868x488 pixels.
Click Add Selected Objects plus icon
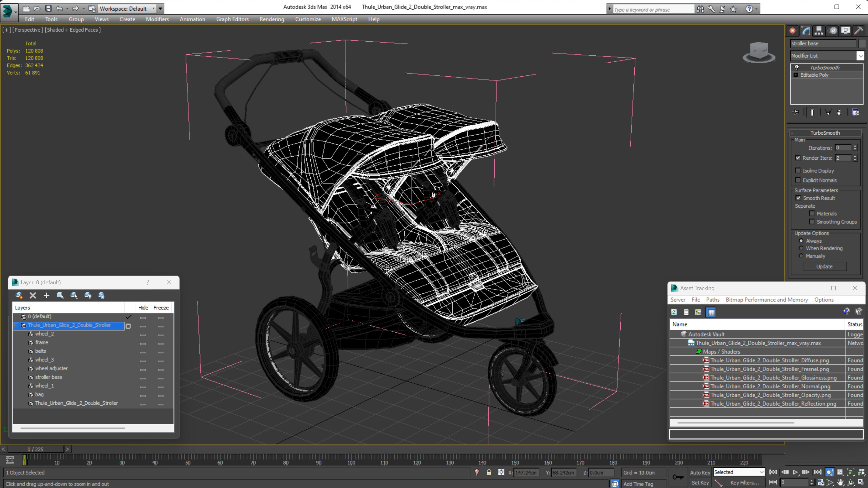(x=47, y=295)
